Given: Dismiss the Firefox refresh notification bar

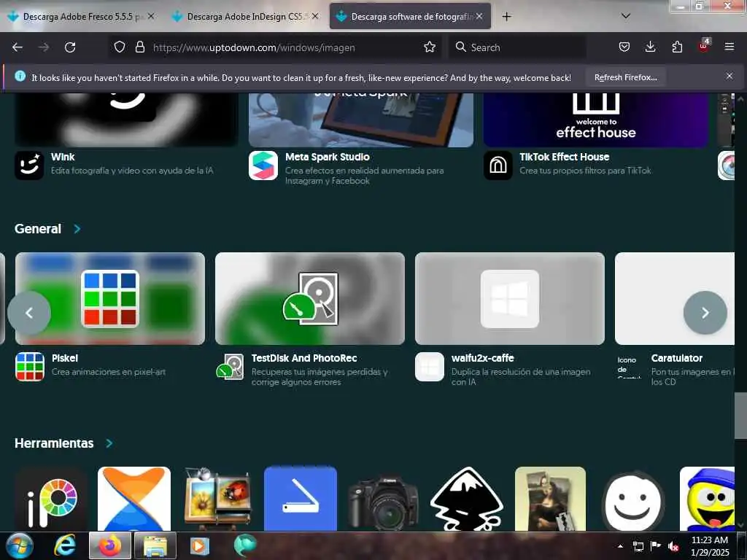Looking at the screenshot, I should [729, 76].
